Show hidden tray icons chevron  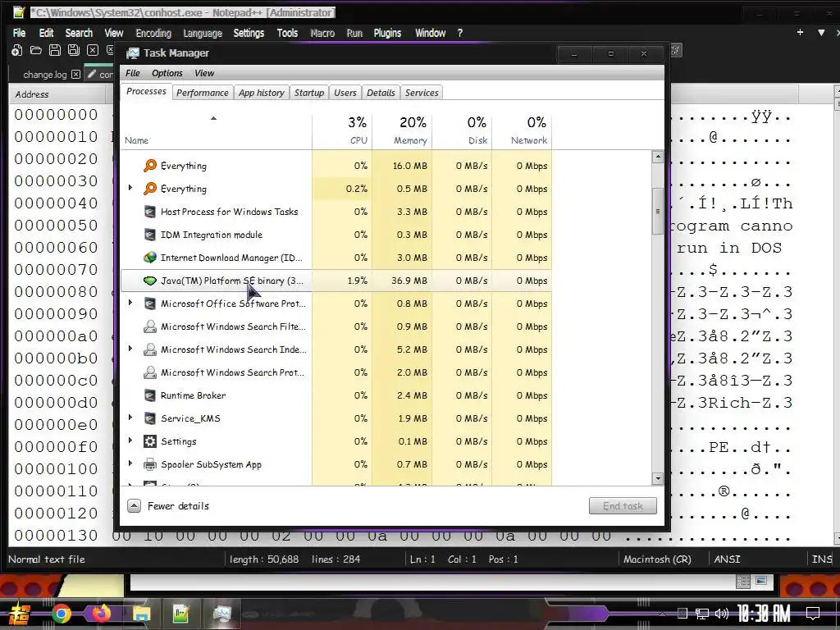click(x=663, y=614)
